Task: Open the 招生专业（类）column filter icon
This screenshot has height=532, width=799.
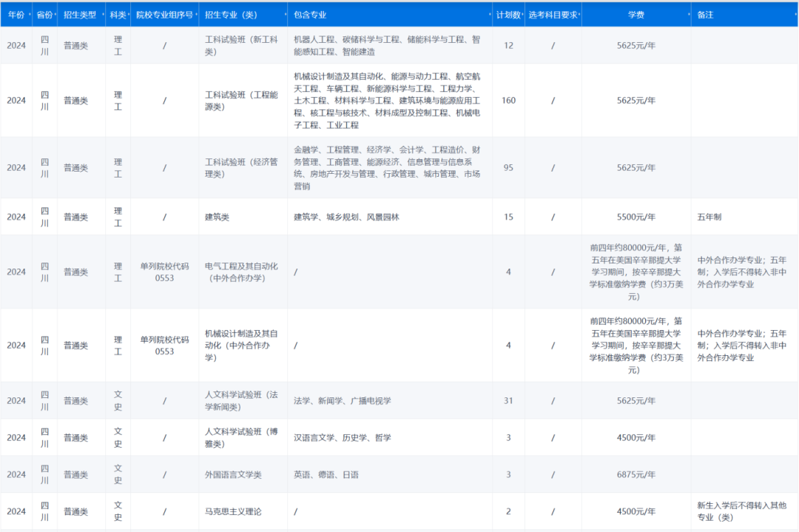Action: coord(287,14)
